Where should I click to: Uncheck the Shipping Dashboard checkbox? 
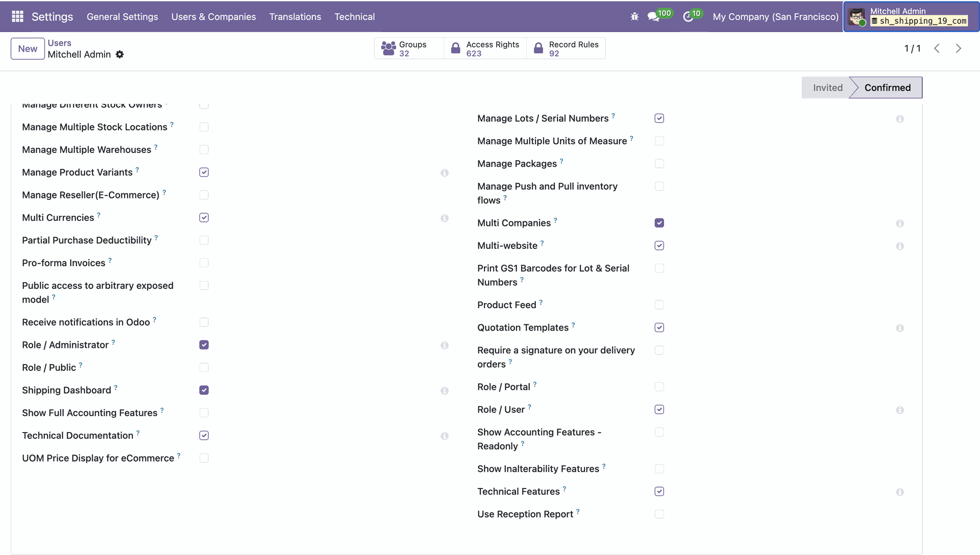(204, 390)
